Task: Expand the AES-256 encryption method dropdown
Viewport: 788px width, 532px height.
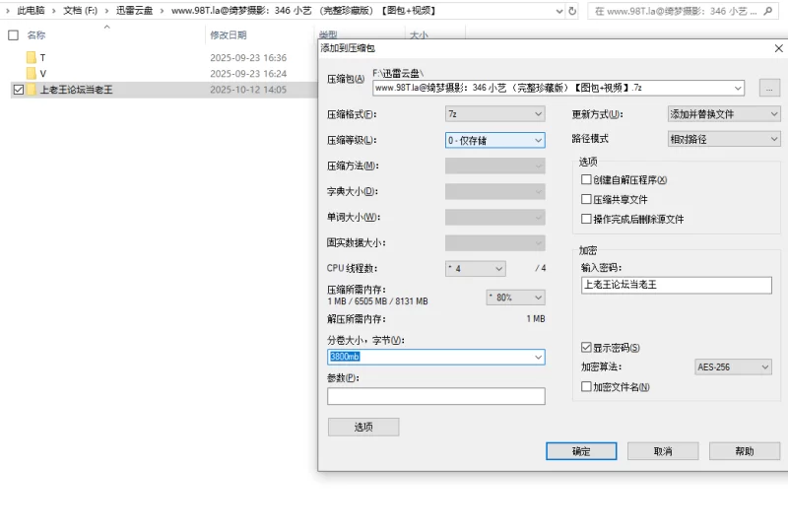Action: pyautogui.click(x=733, y=367)
